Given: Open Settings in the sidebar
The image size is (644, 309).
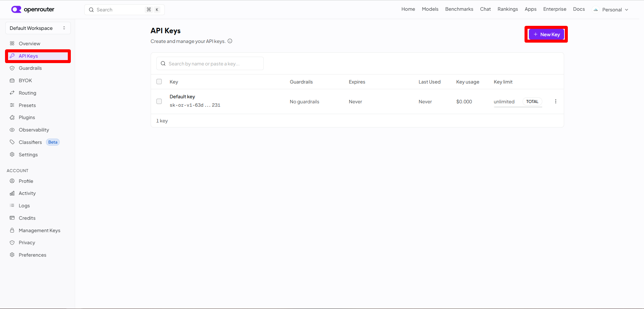Looking at the screenshot, I should pos(38,154).
